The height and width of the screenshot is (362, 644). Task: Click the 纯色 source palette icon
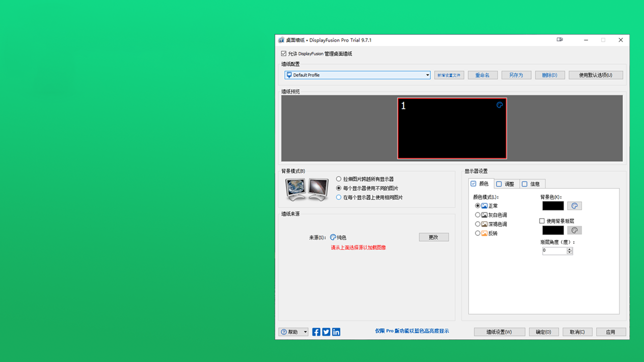[x=333, y=237]
